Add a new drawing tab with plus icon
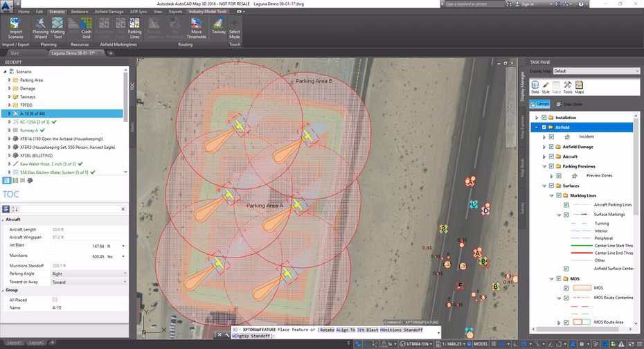The width and height of the screenshot is (644, 349). pyautogui.click(x=111, y=53)
